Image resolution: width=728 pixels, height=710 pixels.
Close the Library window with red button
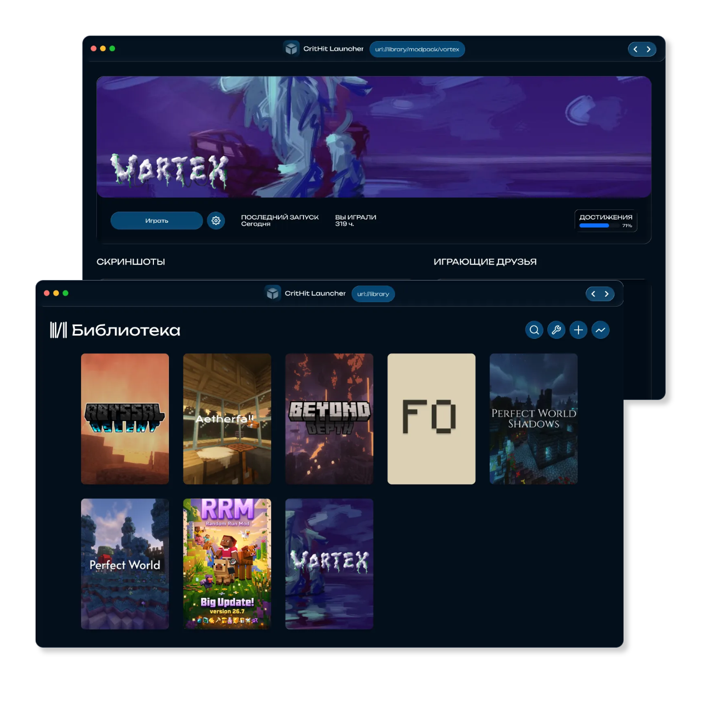tap(47, 293)
